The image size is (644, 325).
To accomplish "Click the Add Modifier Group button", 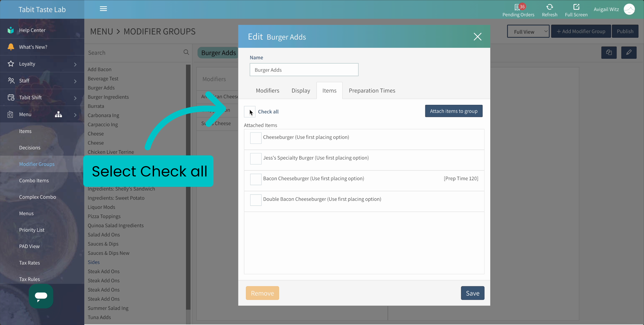I will (581, 31).
